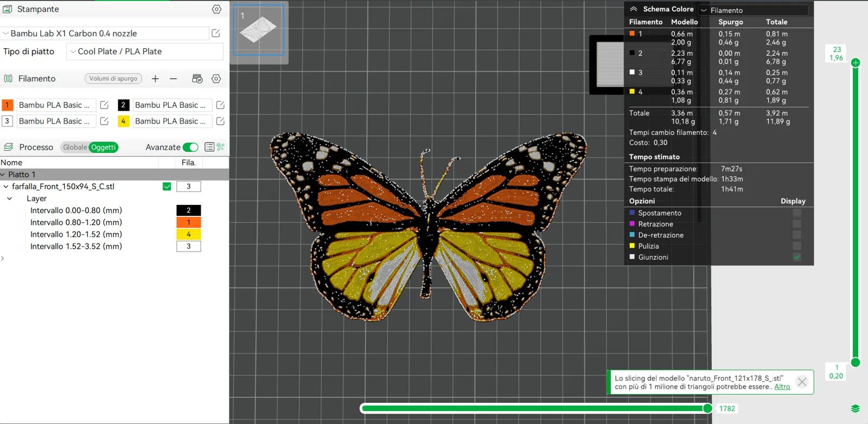
Task: Toggle De-retrazione display checkbox
Action: [x=797, y=235]
